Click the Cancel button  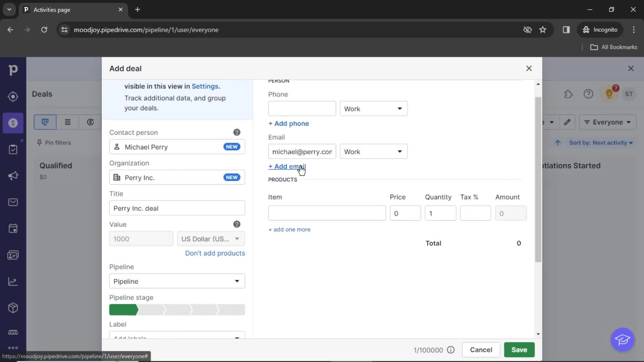[x=481, y=350]
